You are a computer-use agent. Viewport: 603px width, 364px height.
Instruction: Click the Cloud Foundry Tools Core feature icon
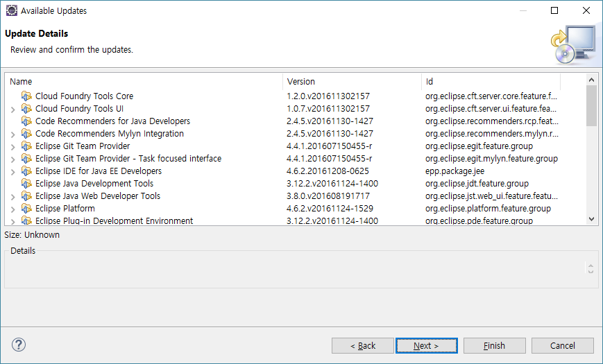pos(26,96)
